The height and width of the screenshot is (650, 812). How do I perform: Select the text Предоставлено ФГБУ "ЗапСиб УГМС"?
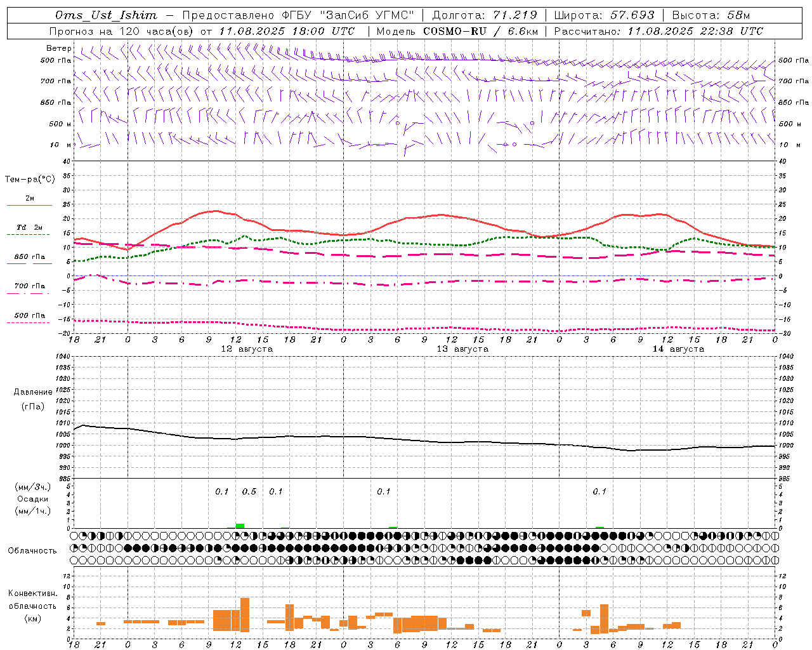pyautogui.click(x=298, y=15)
